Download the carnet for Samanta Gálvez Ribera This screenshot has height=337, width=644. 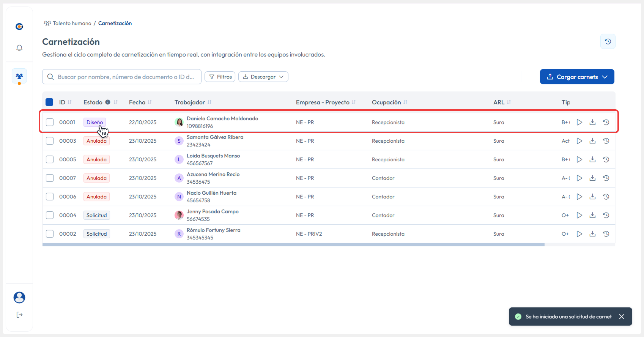point(592,141)
